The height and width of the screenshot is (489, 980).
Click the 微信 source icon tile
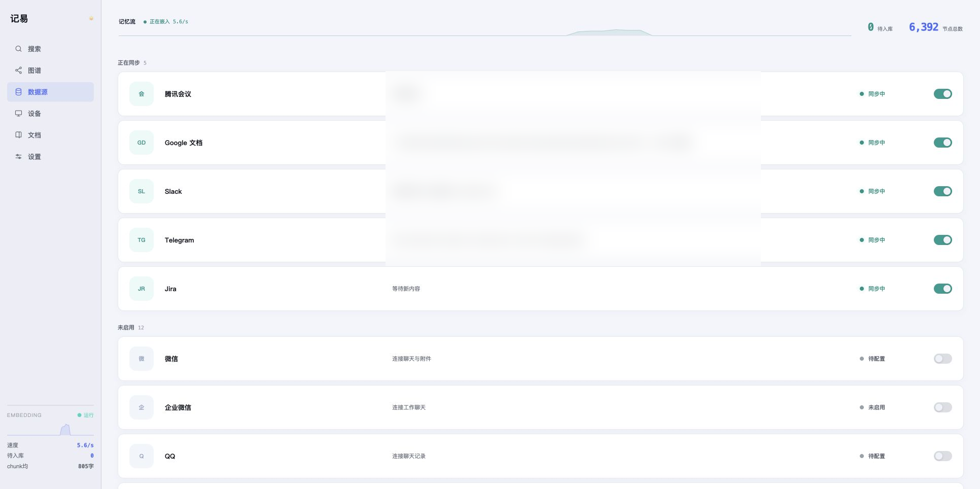coord(142,359)
